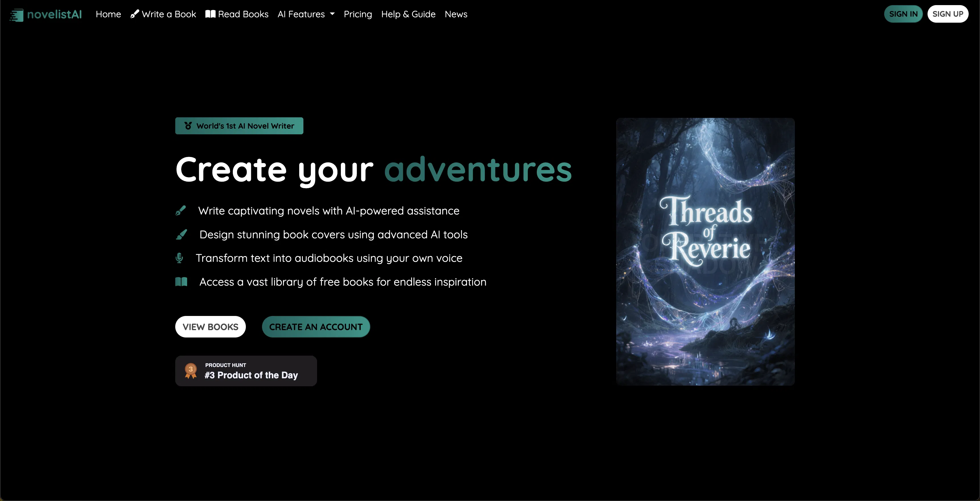Click the Product Hunt bronze medal icon
The height and width of the screenshot is (501, 980).
point(190,370)
